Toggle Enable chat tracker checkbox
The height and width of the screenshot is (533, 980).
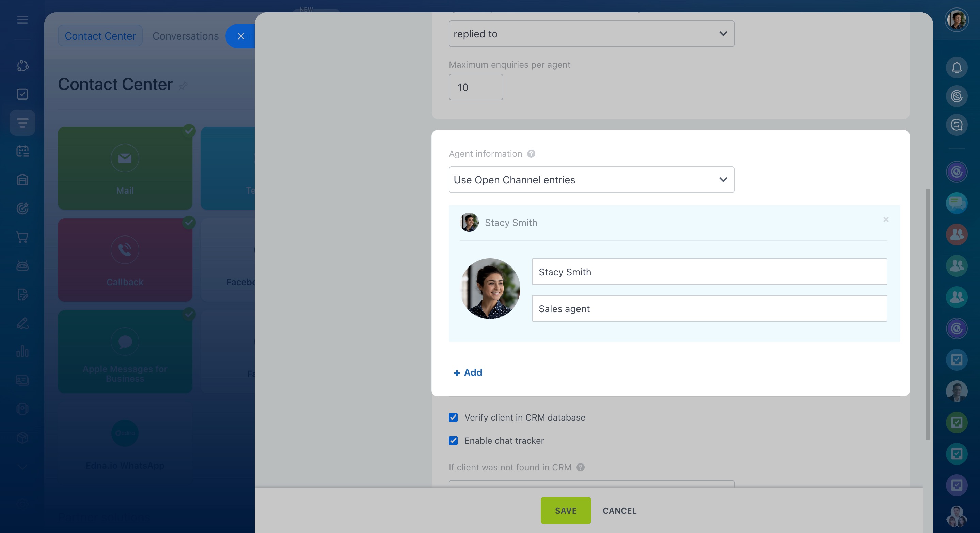point(453,441)
